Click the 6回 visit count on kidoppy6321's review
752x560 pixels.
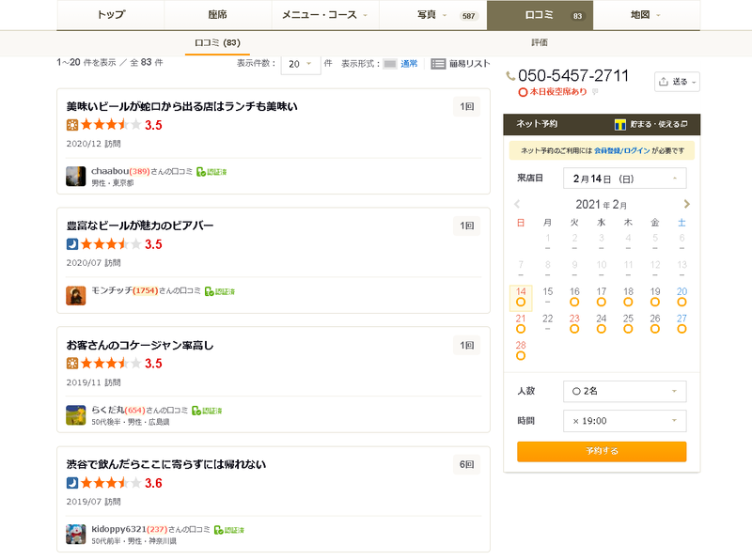466,464
